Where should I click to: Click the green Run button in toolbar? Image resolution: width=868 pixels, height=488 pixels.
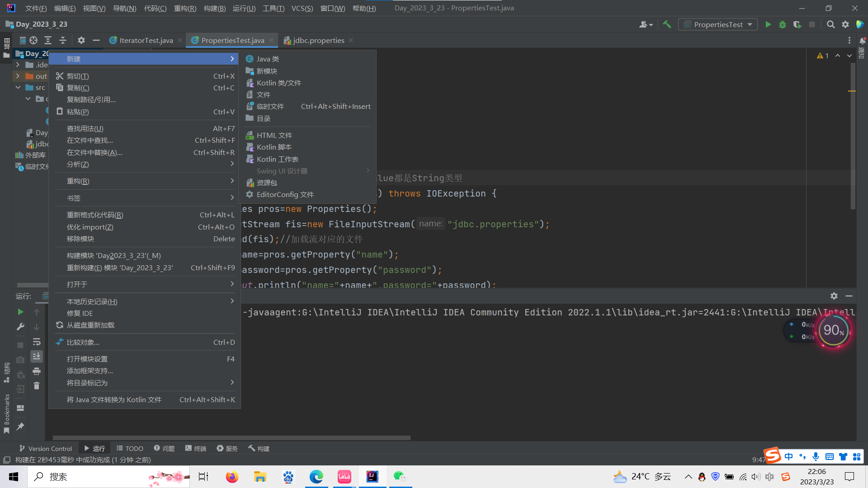(x=768, y=24)
